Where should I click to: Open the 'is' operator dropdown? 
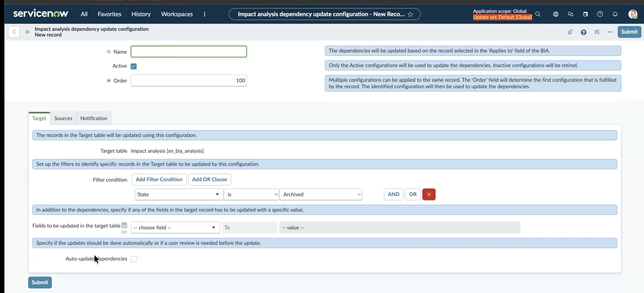click(x=251, y=194)
